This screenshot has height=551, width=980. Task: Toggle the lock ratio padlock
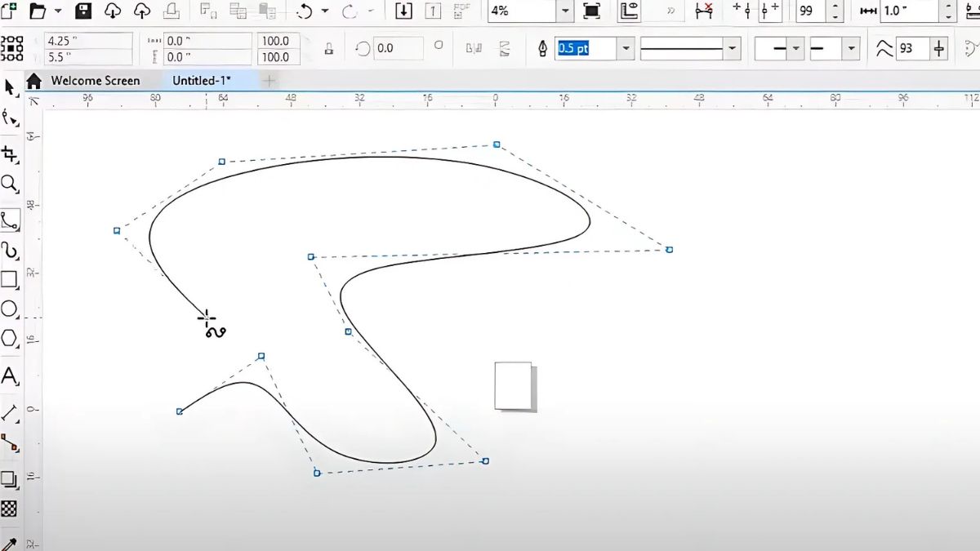click(x=329, y=48)
